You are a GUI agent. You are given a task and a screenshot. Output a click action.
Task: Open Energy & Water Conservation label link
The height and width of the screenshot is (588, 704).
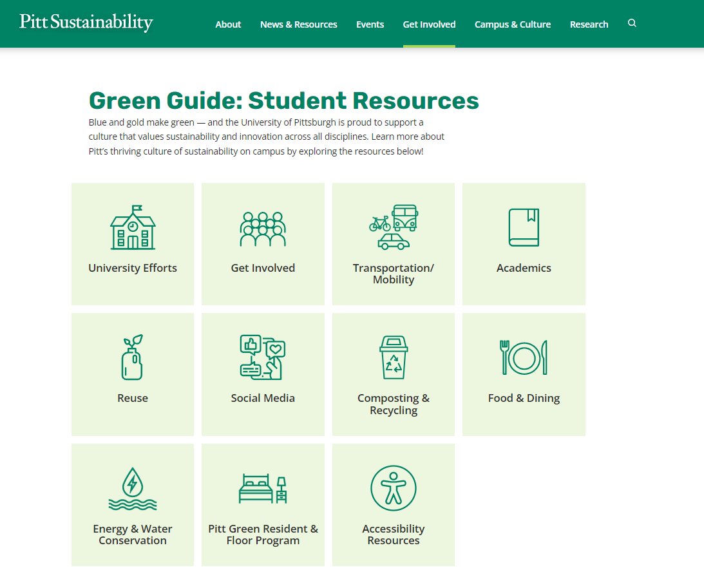click(133, 535)
